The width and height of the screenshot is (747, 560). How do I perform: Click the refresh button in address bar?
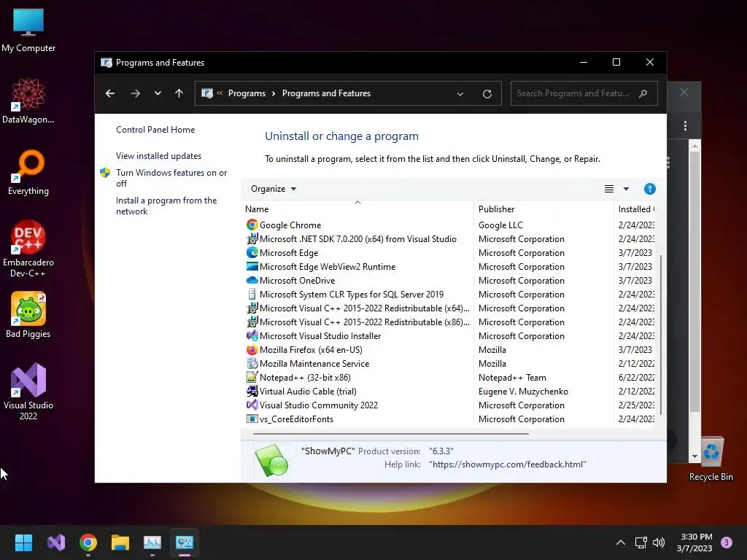point(487,94)
